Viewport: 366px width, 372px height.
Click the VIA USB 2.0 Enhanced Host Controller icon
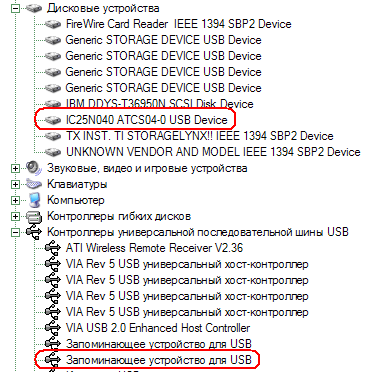(x=53, y=328)
